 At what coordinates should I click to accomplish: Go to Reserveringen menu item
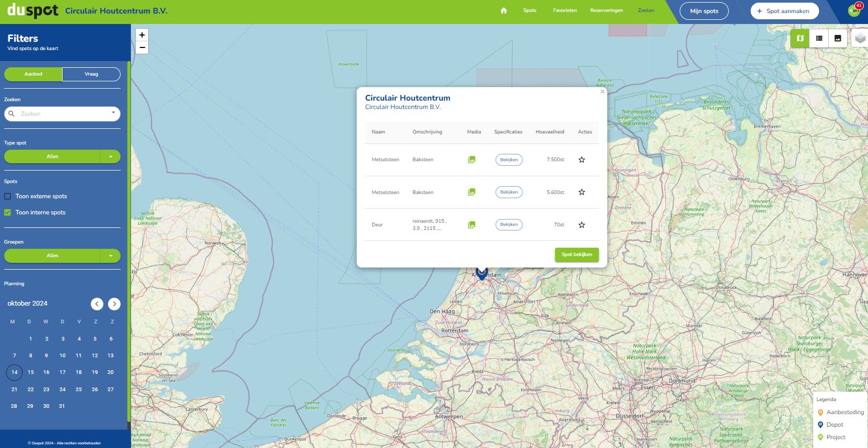[x=606, y=10]
